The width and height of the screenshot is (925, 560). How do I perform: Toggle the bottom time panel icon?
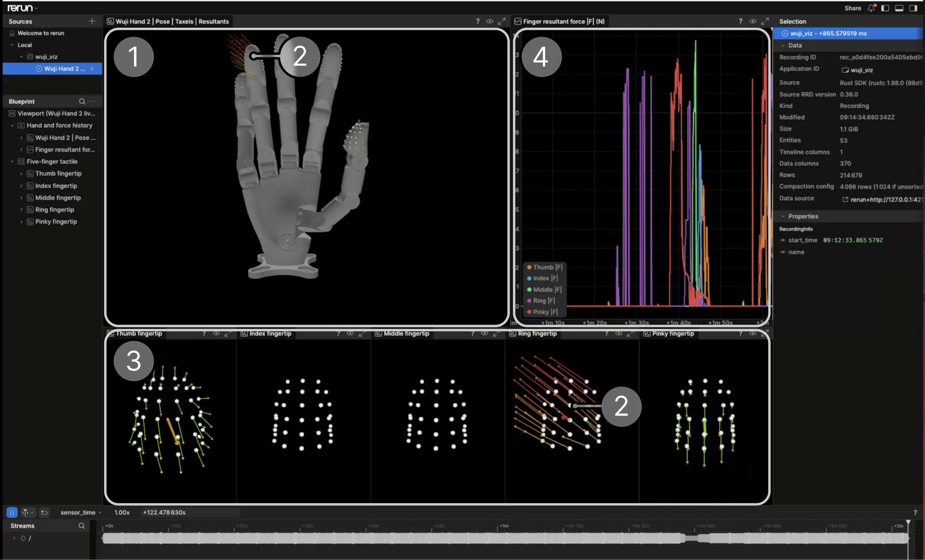click(899, 8)
